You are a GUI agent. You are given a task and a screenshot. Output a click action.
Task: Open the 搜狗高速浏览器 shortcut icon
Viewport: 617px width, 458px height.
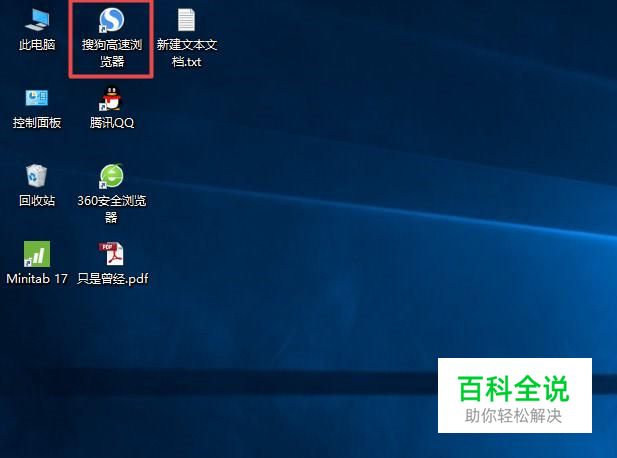(111, 20)
